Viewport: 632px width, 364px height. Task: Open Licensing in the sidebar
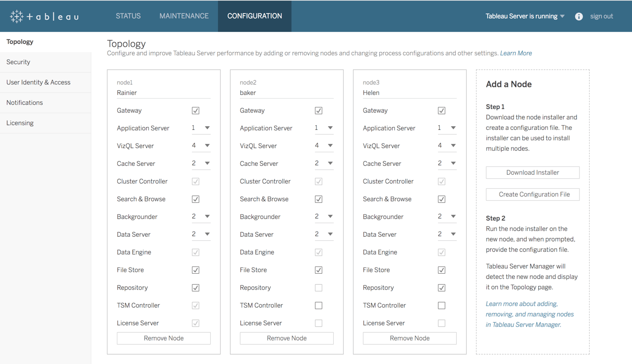45,123
